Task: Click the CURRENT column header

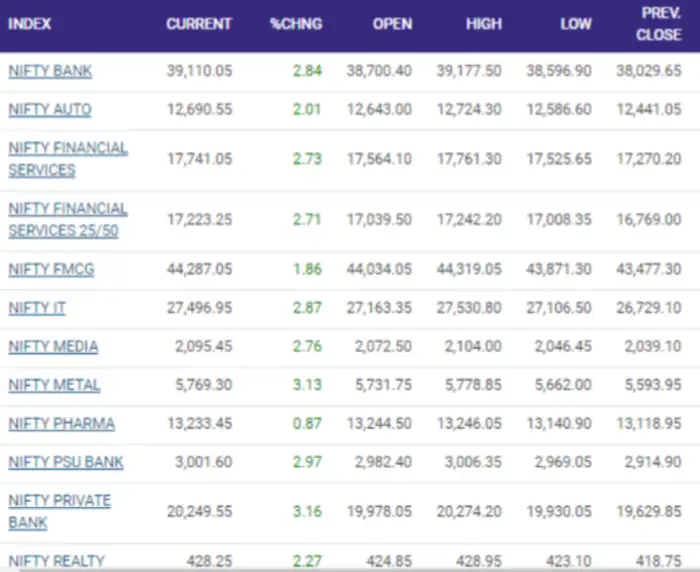Action: coord(199,24)
